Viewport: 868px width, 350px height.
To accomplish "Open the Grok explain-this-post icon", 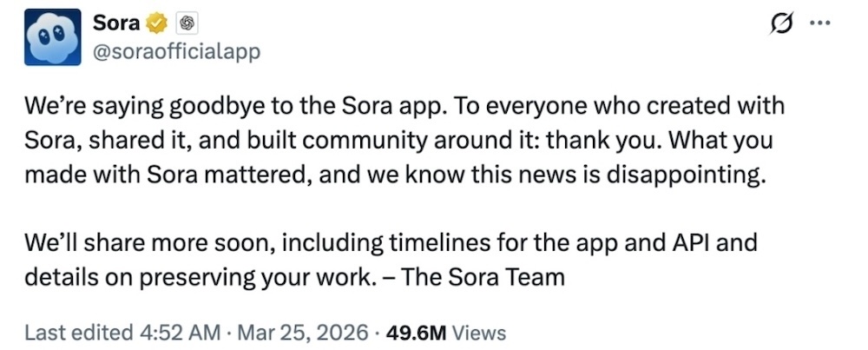I will (782, 23).
